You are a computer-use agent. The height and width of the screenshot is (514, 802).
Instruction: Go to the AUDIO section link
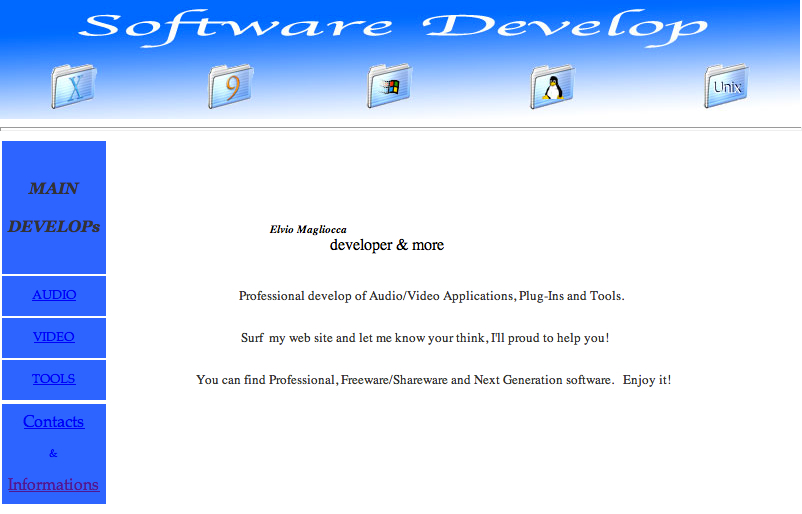tap(54, 295)
